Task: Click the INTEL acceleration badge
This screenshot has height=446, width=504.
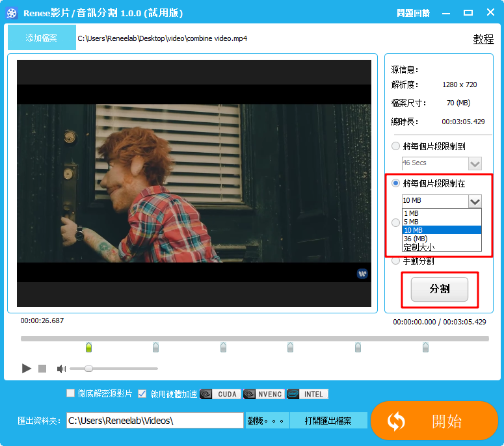Action: (x=308, y=394)
